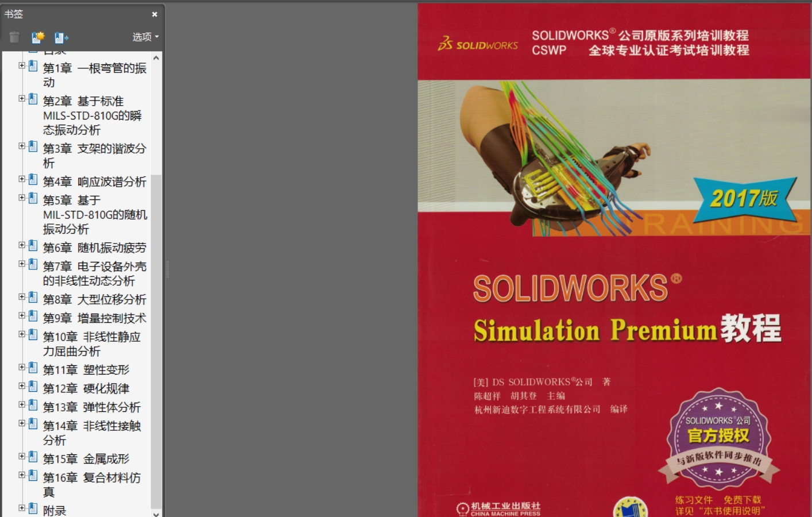Click bookmark page icon for 第2章

coord(33,99)
